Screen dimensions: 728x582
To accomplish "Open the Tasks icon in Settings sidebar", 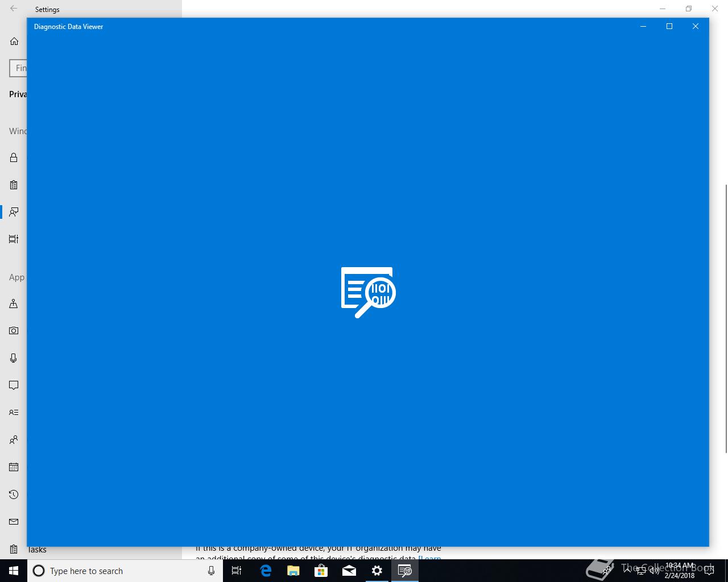I will tap(14, 550).
